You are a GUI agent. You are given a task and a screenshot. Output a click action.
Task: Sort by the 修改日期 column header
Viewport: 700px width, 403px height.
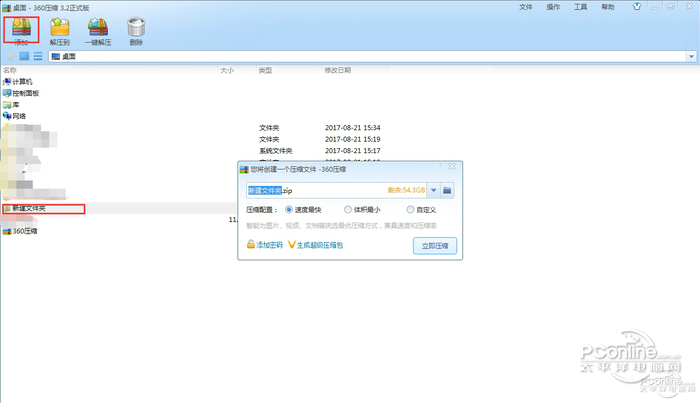coord(338,70)
